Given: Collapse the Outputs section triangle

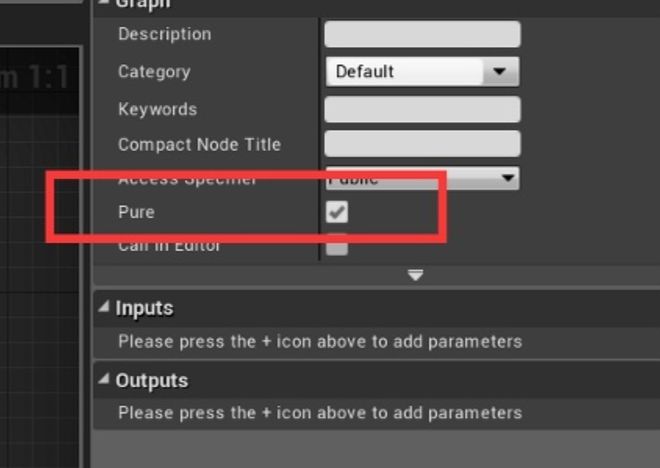Looking at the screenshot, I should [x=104, y=379].
